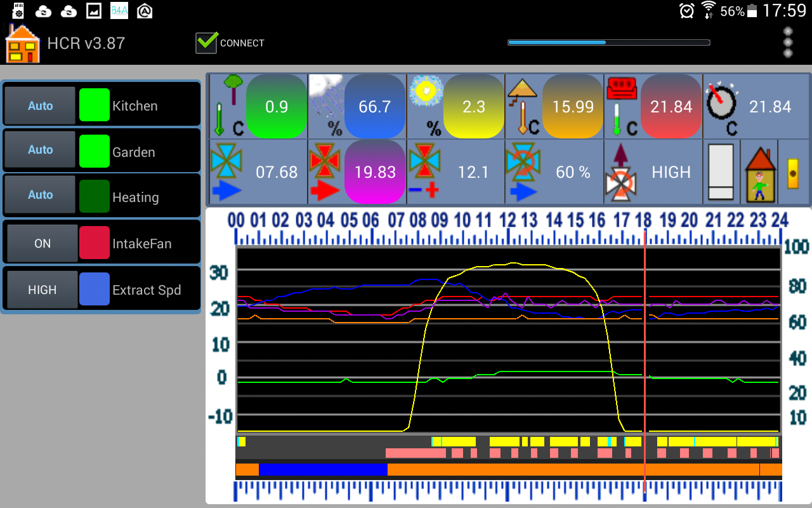Image resolution: width=812 pixels, height=508 pixels.
Task: Tap the white fridge icon
Action: coord(721,173)
